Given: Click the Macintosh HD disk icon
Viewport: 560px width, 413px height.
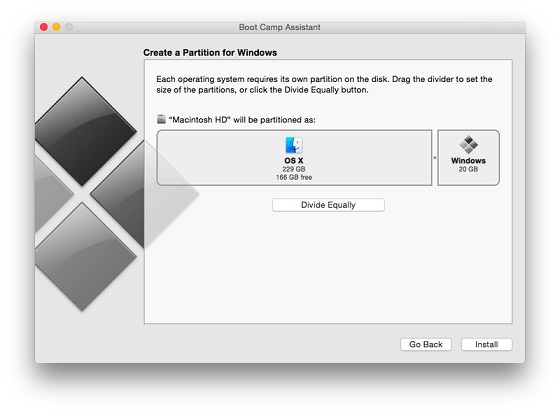Looking at the screenshot, I should [161, 119].
